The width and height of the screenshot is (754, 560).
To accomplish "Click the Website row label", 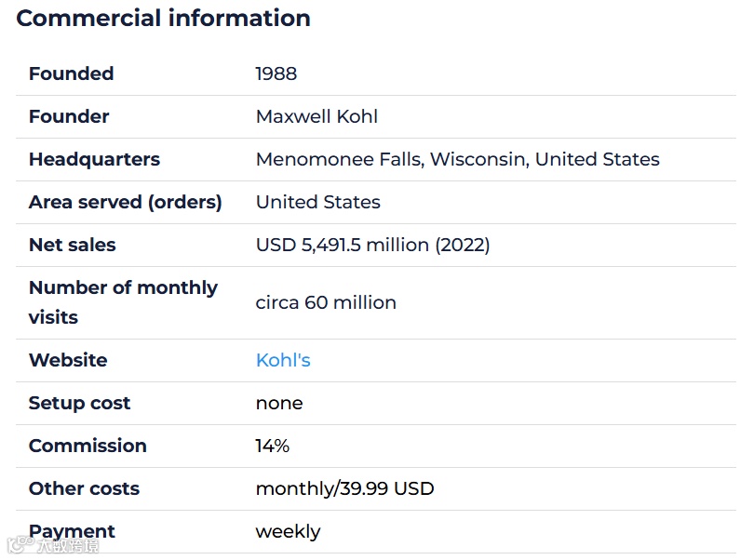I will [x=68, y=360].
